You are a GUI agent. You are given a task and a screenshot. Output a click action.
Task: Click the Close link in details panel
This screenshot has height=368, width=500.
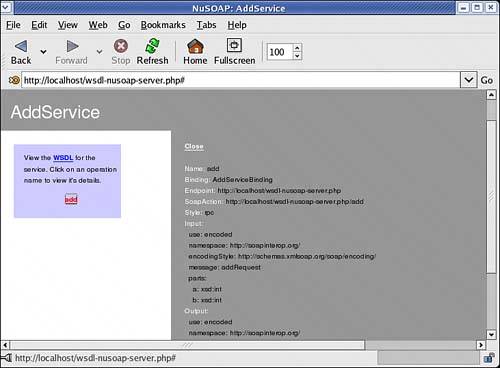click(194, 146)
